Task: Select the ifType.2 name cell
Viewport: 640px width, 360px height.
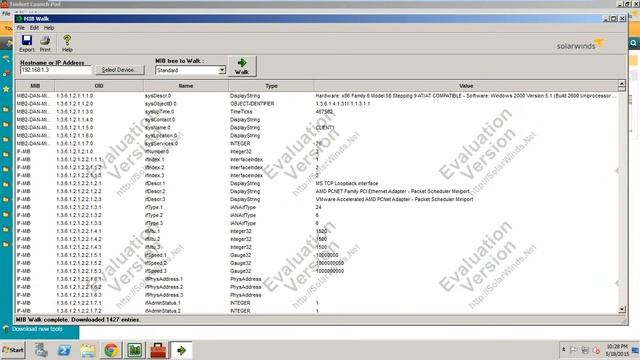Action: 154,215
